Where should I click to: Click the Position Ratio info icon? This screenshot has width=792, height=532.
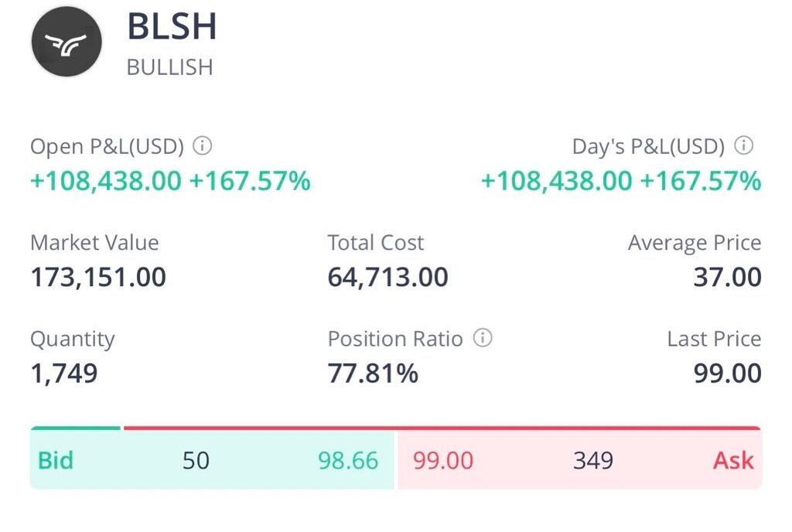click(x=483, y=338)
